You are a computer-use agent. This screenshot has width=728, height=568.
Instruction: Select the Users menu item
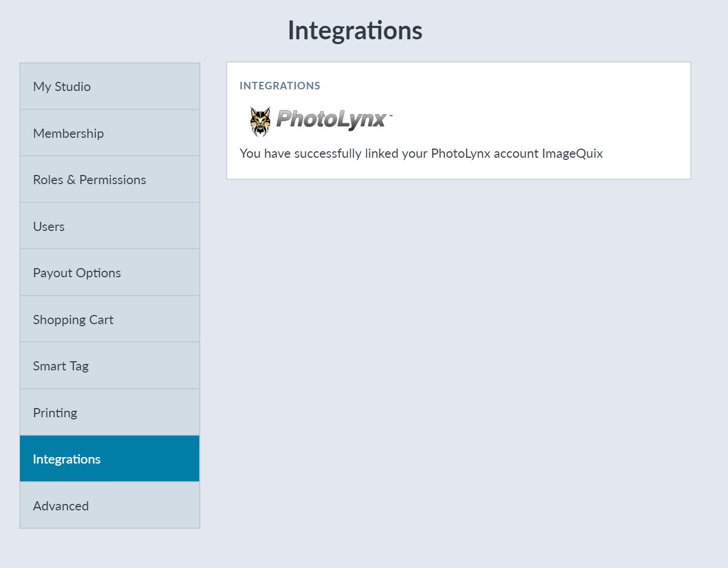(x=110, y=226)
